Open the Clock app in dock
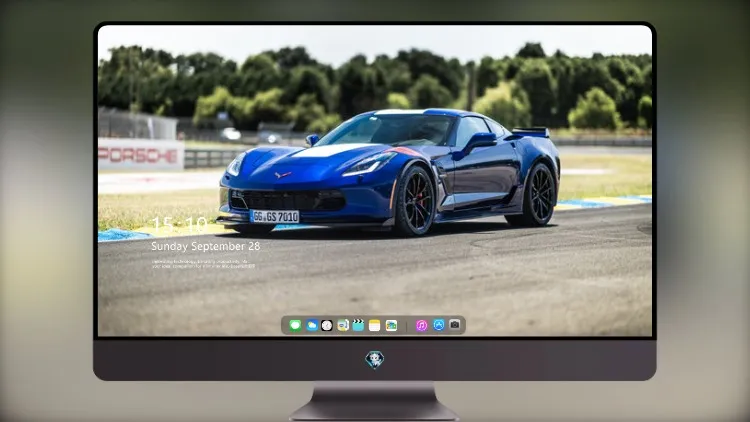The height and width of the screenshot is (422, 750). coord(327,325)
